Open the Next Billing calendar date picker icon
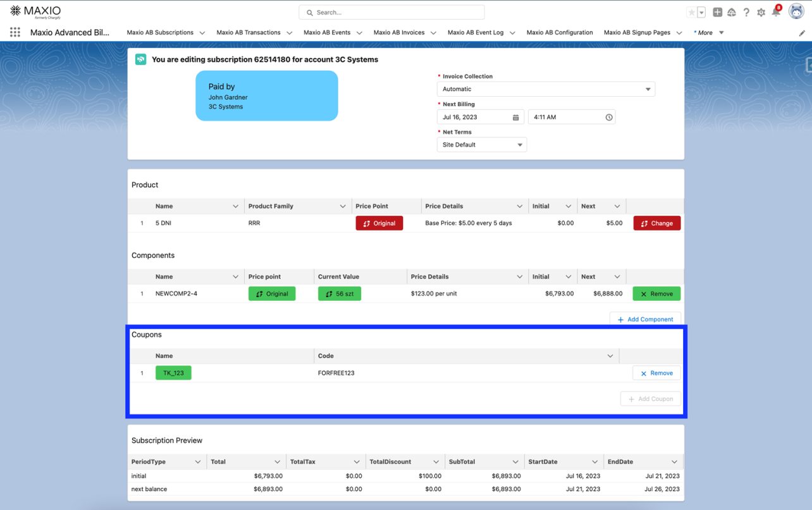This screenshot has height=510, width=812. 515,118
